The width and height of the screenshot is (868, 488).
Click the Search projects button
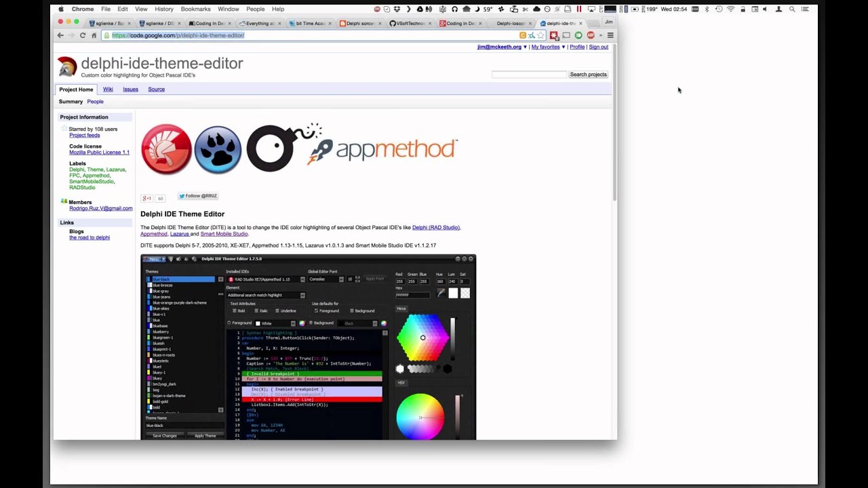click(x=588, y=75)
